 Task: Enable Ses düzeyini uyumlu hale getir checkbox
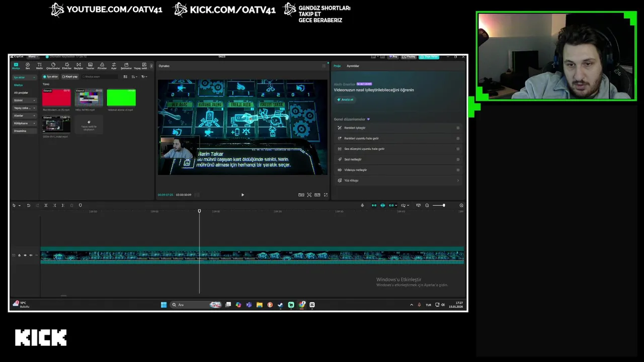point(458,149)
